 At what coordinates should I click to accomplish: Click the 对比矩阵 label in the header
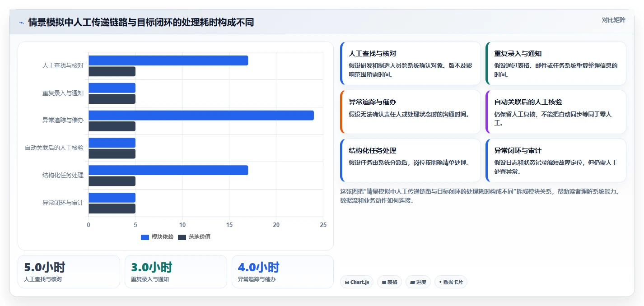tap(614, 20)
